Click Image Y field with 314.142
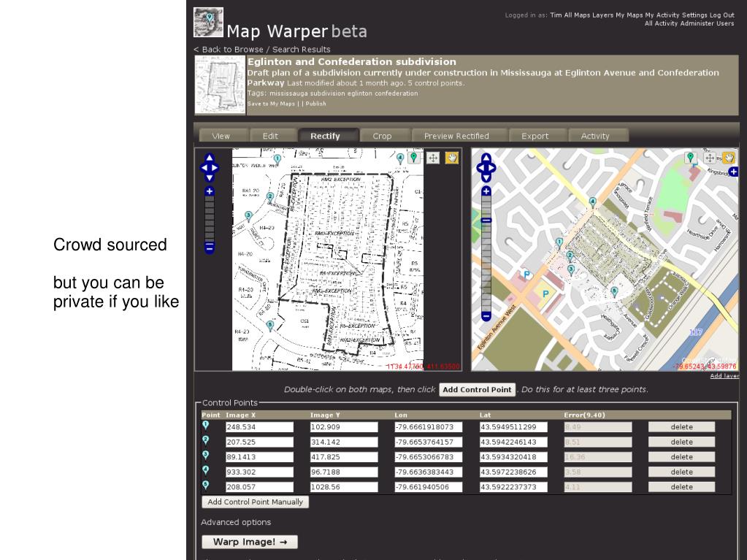Screen dimensions: 747x560 (343, 442)
